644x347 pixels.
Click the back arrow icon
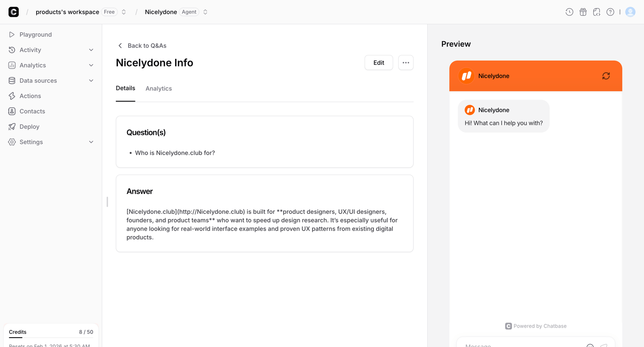pos(120,46)
